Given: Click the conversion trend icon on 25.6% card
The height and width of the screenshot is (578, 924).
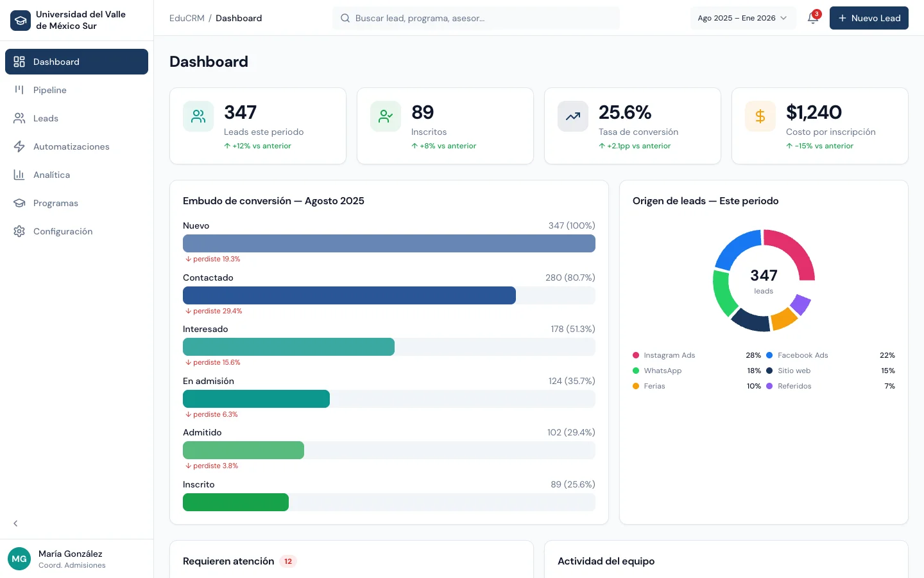Looking at the screenshot, I should click(573, 116).
